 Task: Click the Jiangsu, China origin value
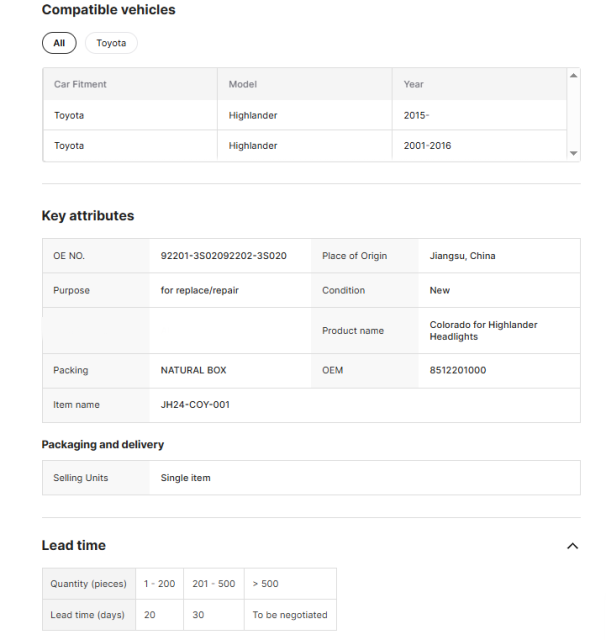coord(462,256)
